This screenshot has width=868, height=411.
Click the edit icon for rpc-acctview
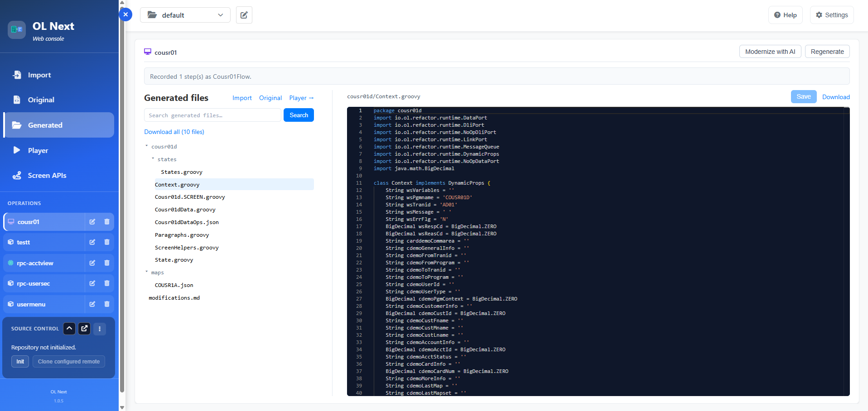(92, 263)
